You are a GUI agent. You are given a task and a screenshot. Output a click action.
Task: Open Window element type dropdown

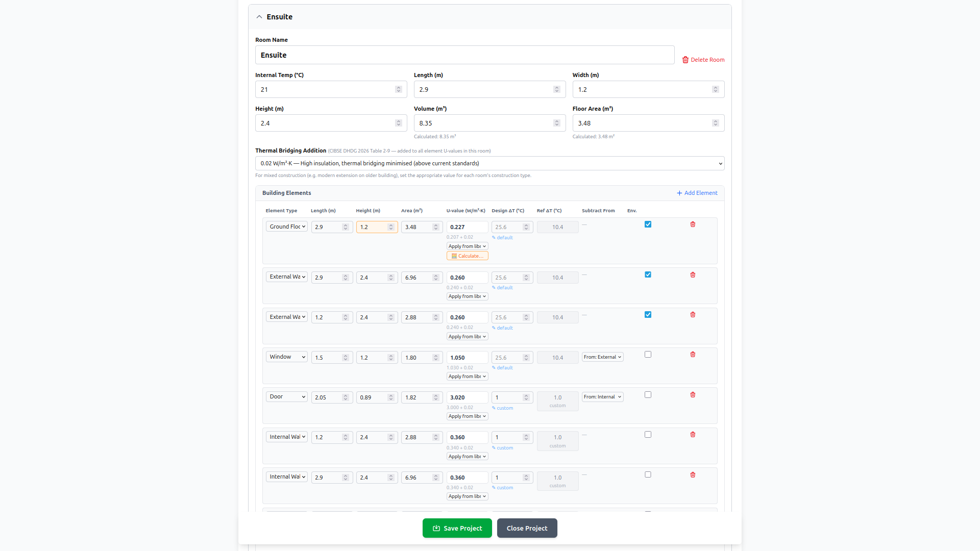pyautogui.click(x=286, y=357)
